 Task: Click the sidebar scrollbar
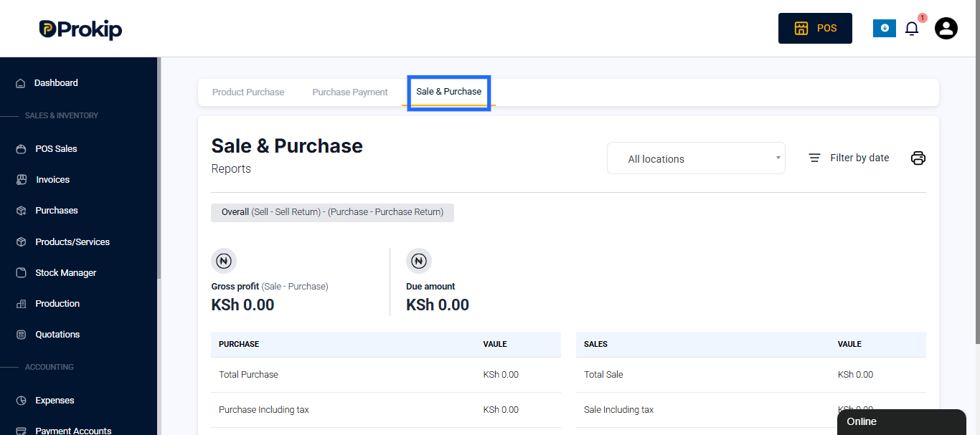[x=159, y=168]
